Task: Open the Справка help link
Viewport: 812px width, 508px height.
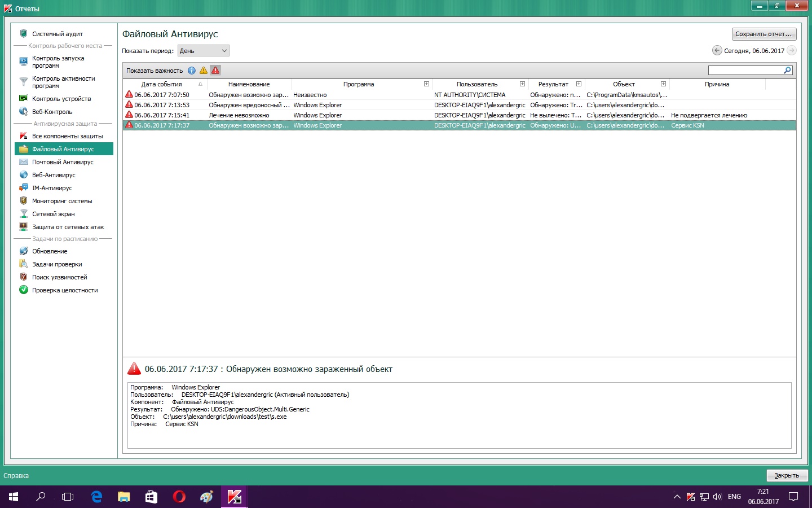Action: coord(16,476)
